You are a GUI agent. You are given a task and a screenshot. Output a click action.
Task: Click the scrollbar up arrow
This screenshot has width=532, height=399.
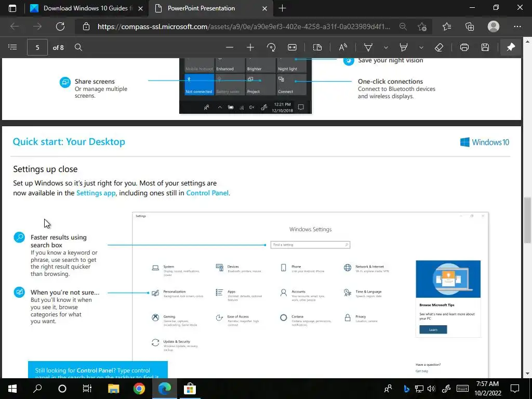(527, 42)
